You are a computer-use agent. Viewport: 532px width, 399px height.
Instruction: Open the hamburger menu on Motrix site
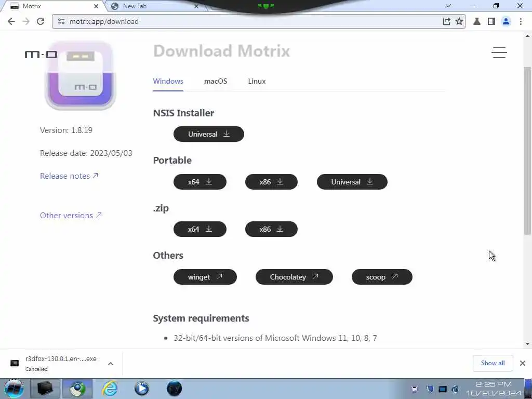[x=499, y=52]
